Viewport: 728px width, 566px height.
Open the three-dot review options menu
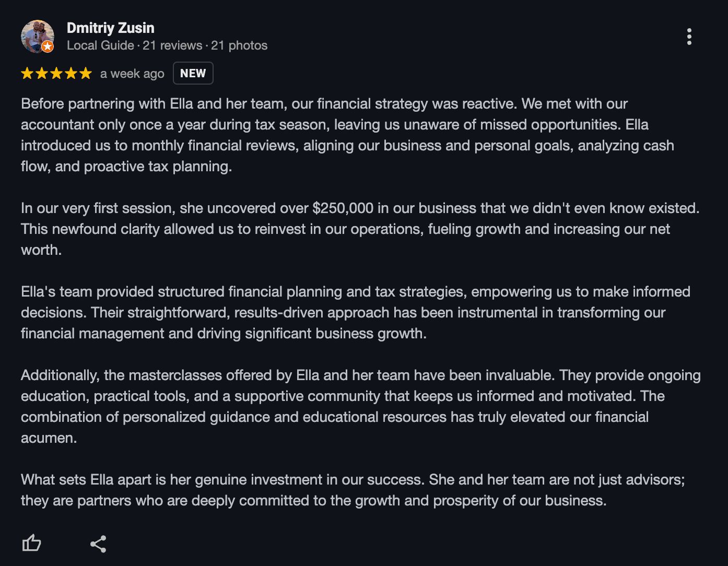click(x=689, y=37)
